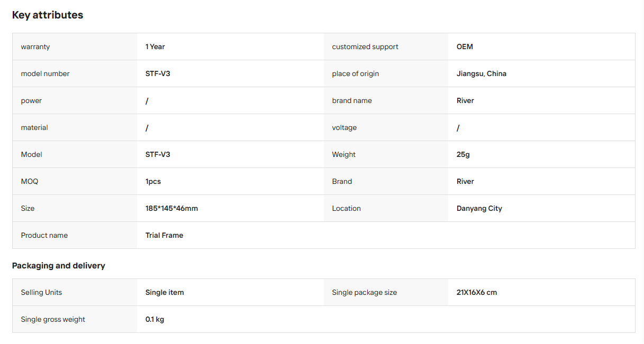
Task: Select the Location Danyang City value
Action: tap(479, 208)
